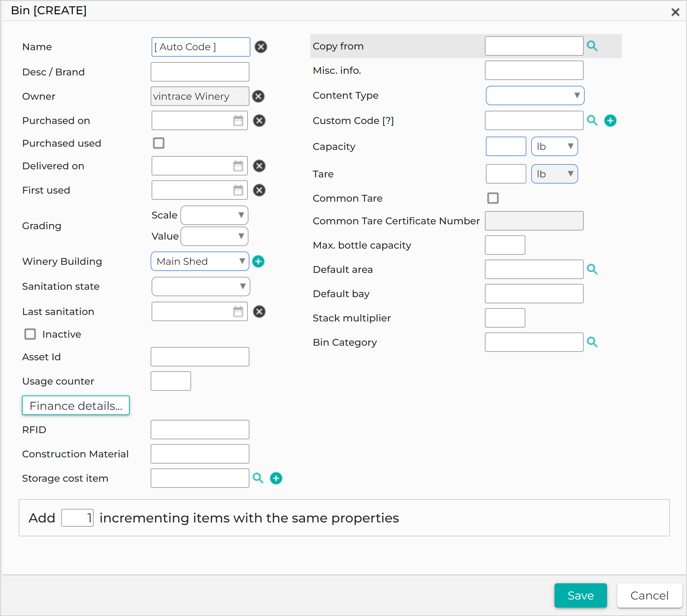687x616 pixels.
Task: Change the Tare unit dropdown
Action: point(554,174)
